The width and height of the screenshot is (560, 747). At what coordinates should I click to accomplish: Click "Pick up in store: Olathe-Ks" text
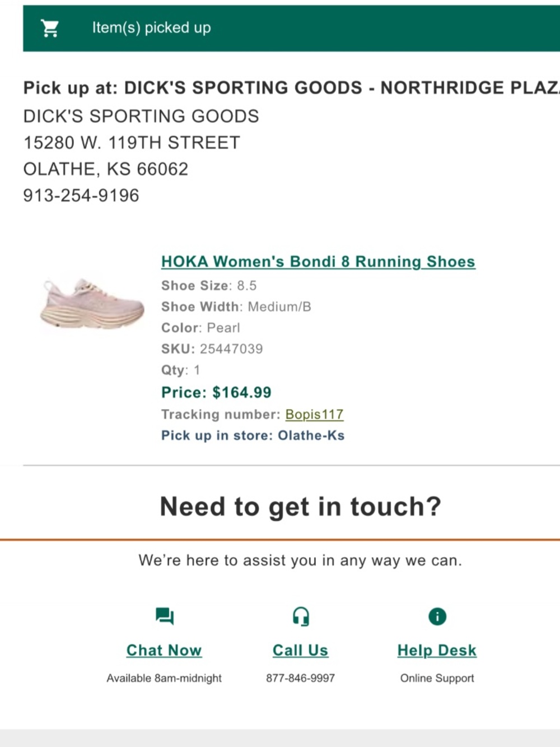(253, 435)
